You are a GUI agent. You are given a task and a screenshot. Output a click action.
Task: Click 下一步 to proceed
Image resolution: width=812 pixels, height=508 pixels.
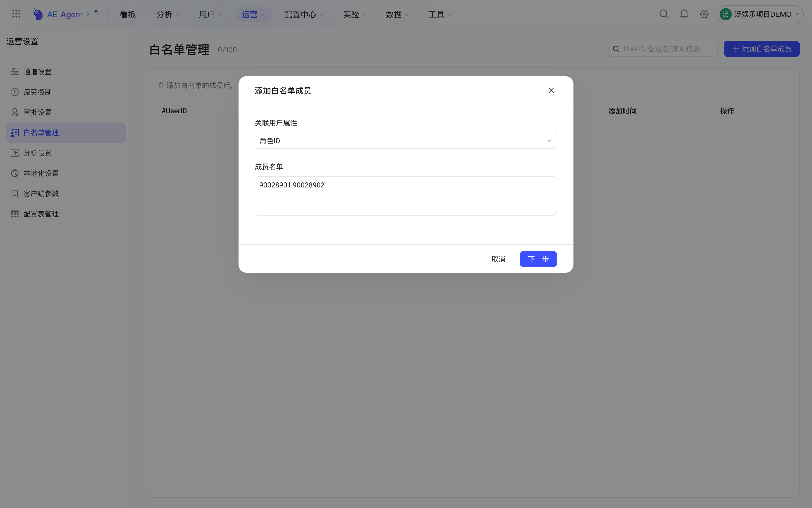point(538,259)
